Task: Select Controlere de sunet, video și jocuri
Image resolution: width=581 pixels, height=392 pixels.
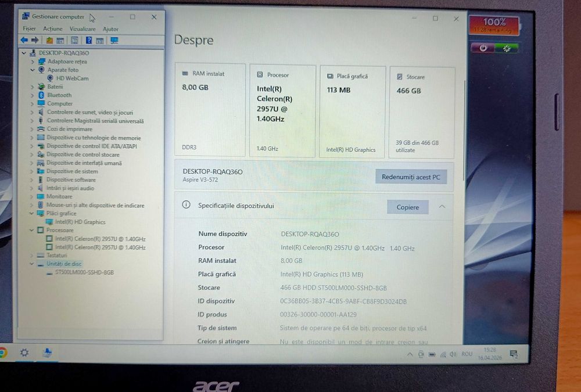Action: tap(90, 112)
